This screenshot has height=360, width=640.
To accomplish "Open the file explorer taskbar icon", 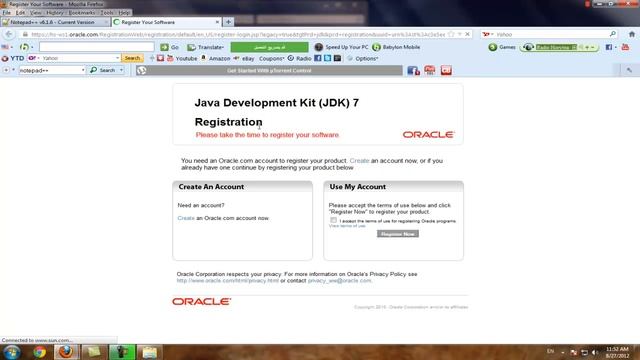I will point(149,352).
